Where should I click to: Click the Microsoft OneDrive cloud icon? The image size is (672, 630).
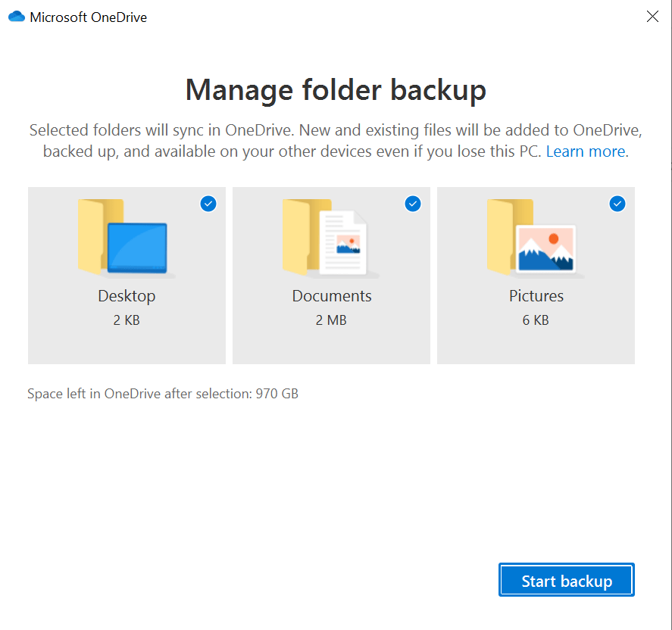point(17,16)
